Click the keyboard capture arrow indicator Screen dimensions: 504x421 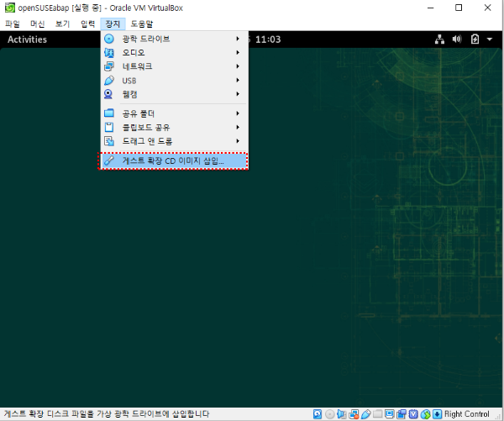point(437,414)
